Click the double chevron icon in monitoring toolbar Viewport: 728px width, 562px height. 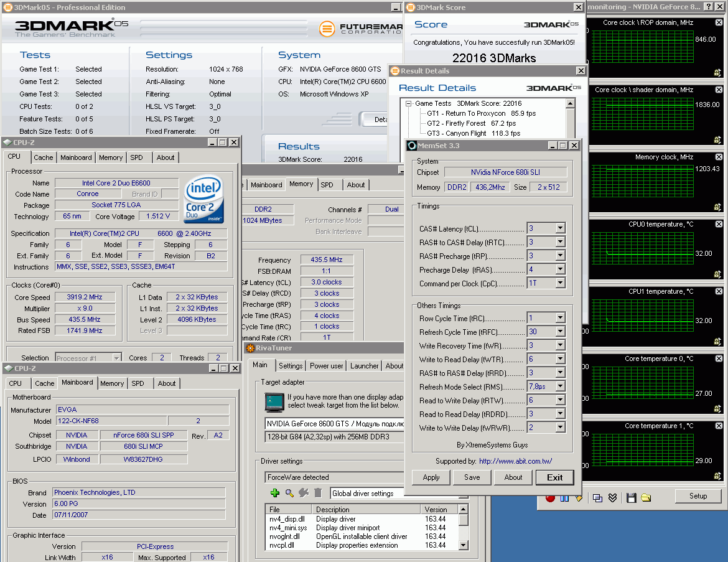click(x=613, y=498)
